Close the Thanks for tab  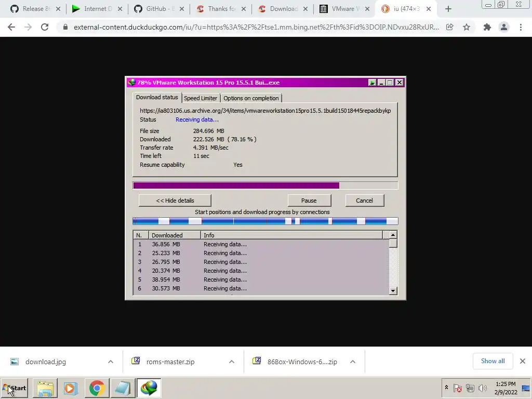244,9
